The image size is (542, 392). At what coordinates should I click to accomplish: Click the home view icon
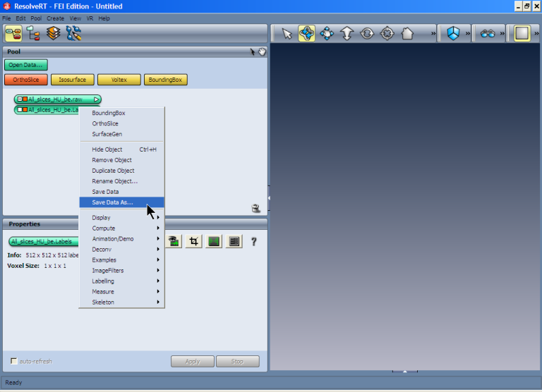(407, 33)
